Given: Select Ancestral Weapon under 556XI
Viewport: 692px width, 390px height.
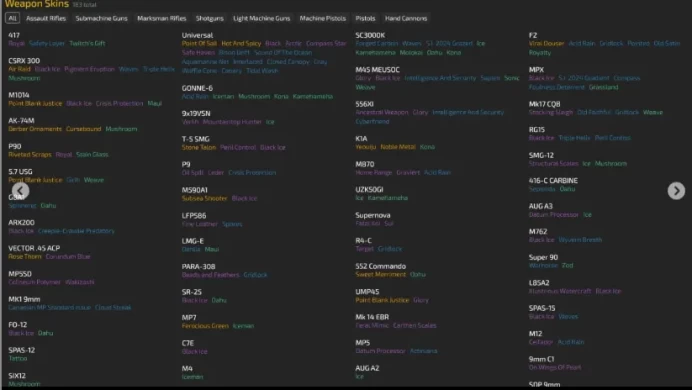Looking at the screenshot, I should (x=382, y=112).
